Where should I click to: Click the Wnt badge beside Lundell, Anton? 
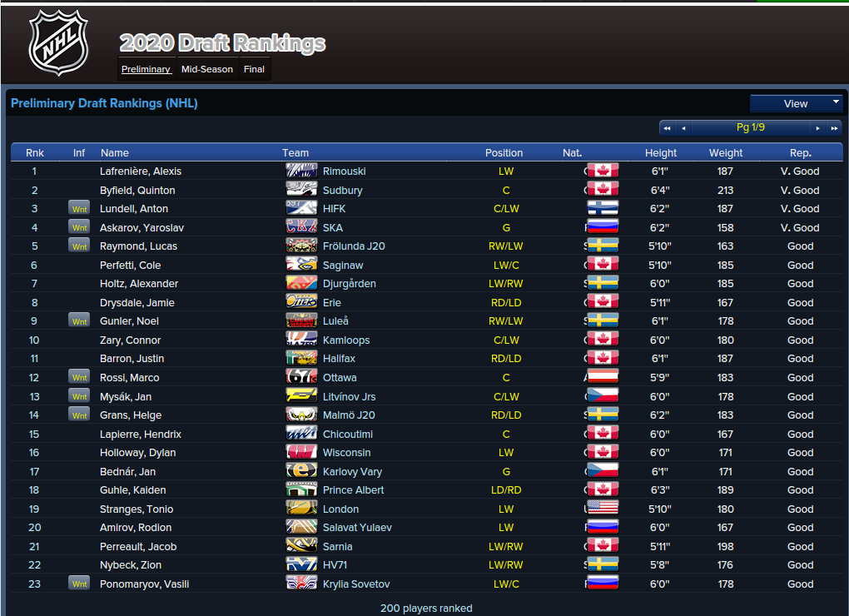(79, 208)
